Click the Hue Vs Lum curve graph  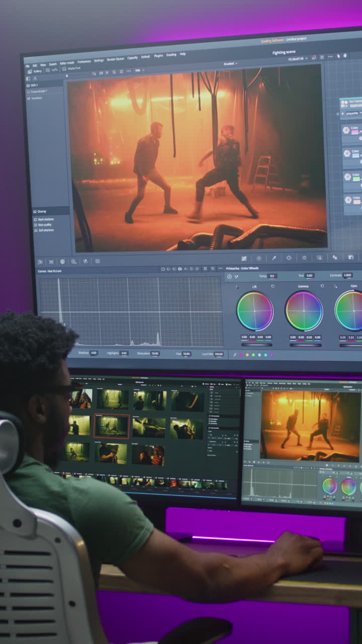tap(131, 311)
